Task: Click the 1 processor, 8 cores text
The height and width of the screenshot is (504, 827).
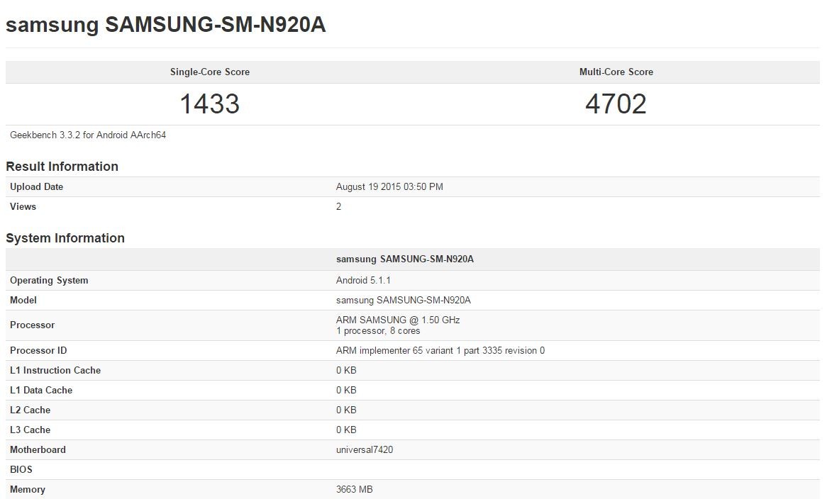Action: (x=378, y=331)
